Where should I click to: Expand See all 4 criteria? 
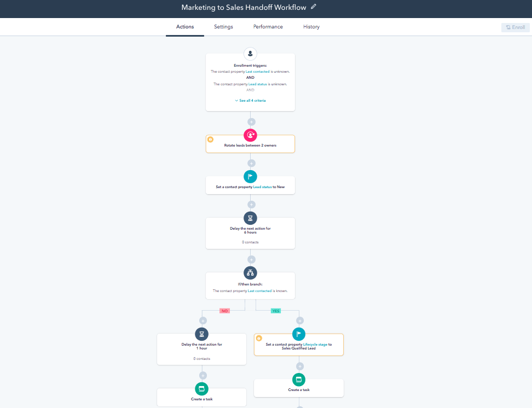250,100
